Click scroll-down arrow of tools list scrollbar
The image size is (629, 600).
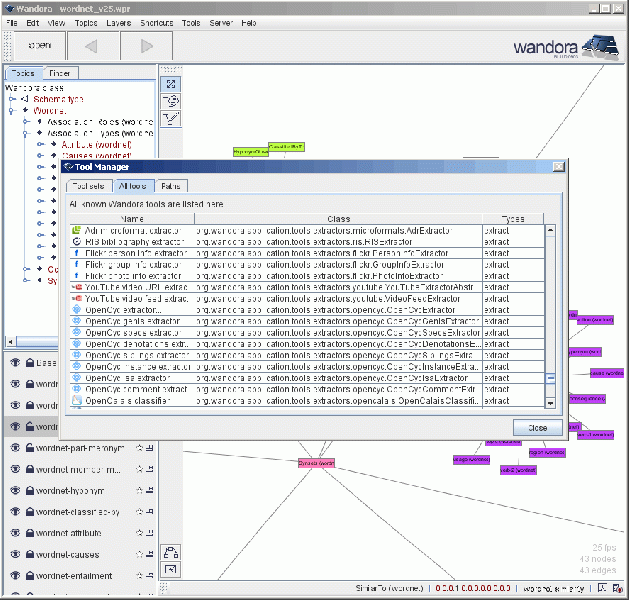coord(549,401)
